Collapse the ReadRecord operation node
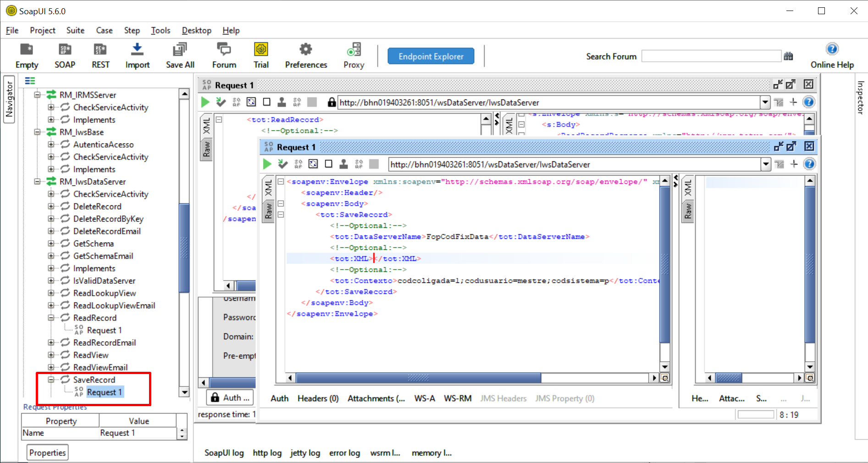This screenshot has width=868, height=463. pos(51,318)
